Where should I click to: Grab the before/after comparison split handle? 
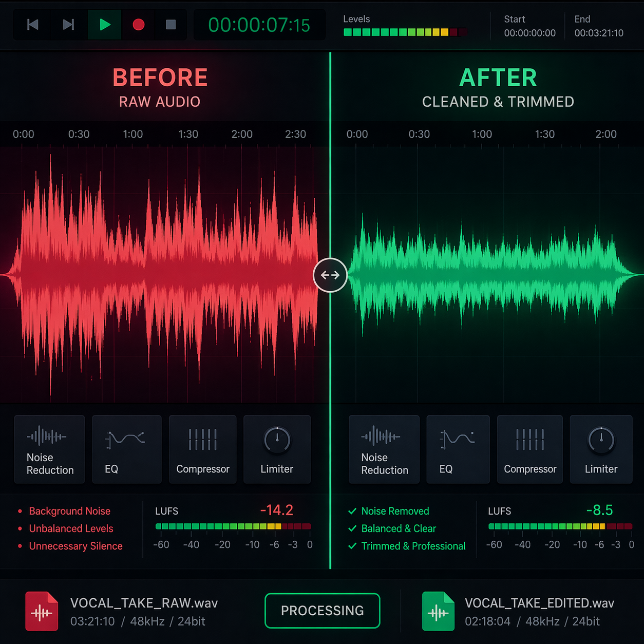click(x=330, y=275)
